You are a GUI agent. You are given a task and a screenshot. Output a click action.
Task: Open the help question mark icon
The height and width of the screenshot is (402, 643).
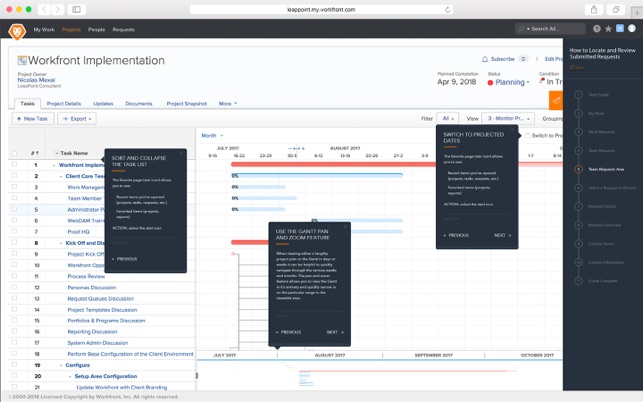597,29
